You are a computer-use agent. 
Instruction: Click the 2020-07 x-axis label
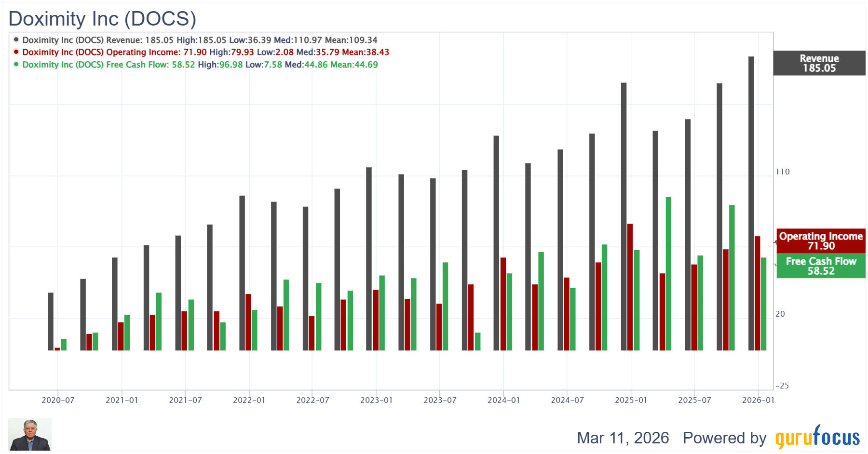coord(58,400)
